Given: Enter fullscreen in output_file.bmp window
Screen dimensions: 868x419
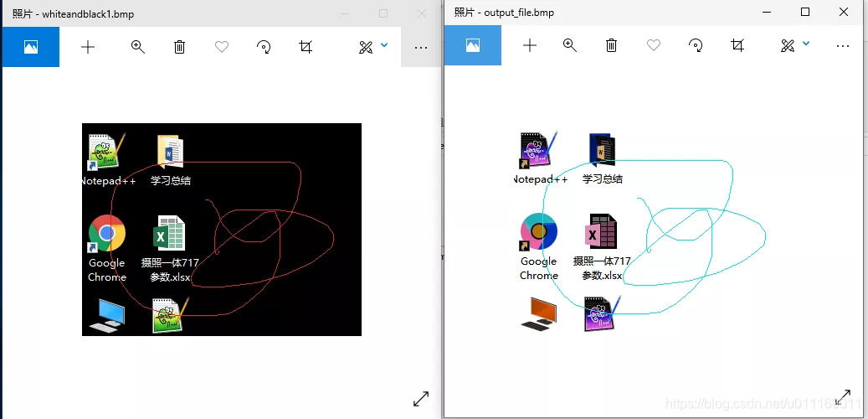Looking at the screenshot, I should click(843, 397).
